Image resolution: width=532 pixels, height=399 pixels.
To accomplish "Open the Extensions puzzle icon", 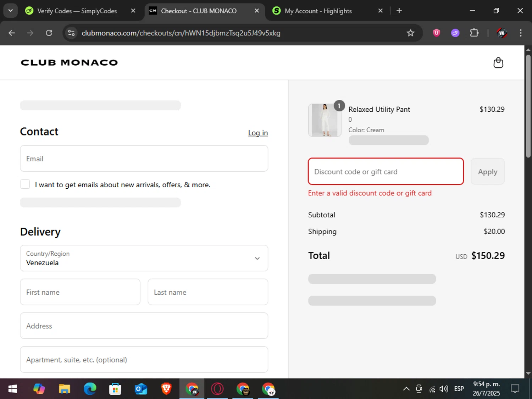I will coord(474,33).
